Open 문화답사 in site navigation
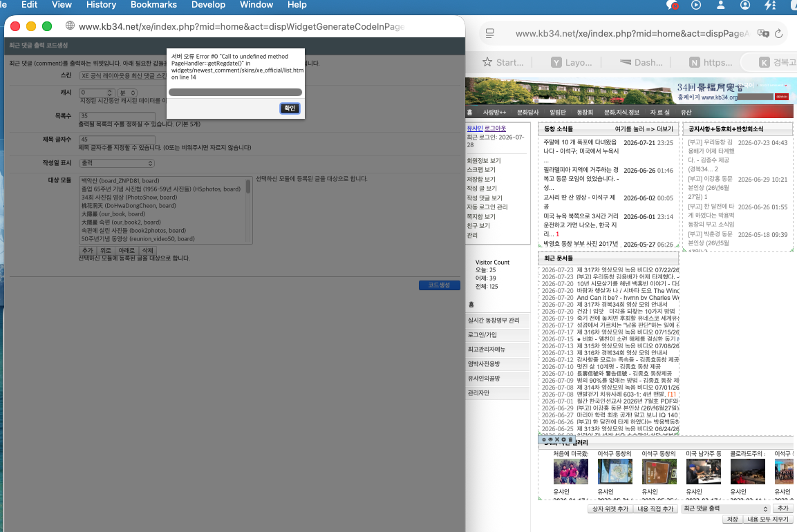797x532 pixels. click(x=527, y=113)
